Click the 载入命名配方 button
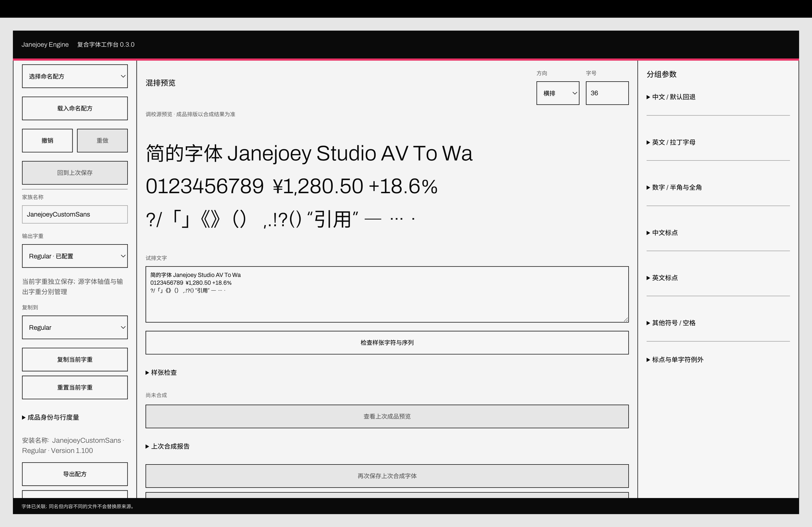This screenshot has width=812, height=527. point(75,108)
